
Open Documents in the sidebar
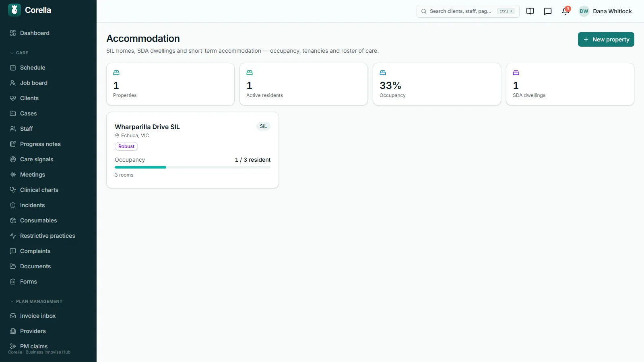(48, 266)
